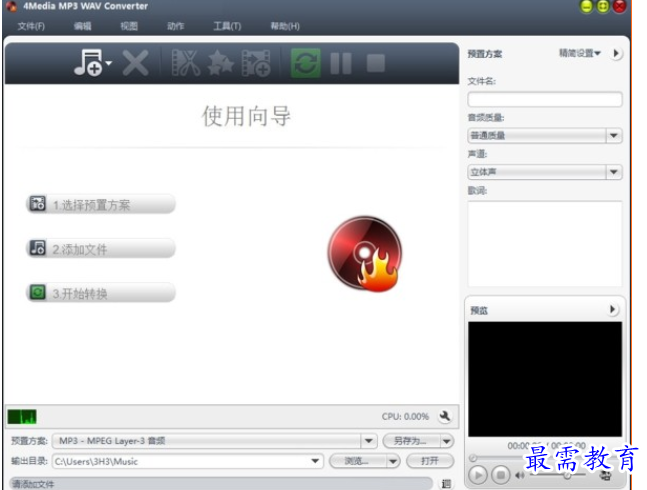Click the snapshot camera icon in preview
647x490 pixels.
click(x=605, y=476)
